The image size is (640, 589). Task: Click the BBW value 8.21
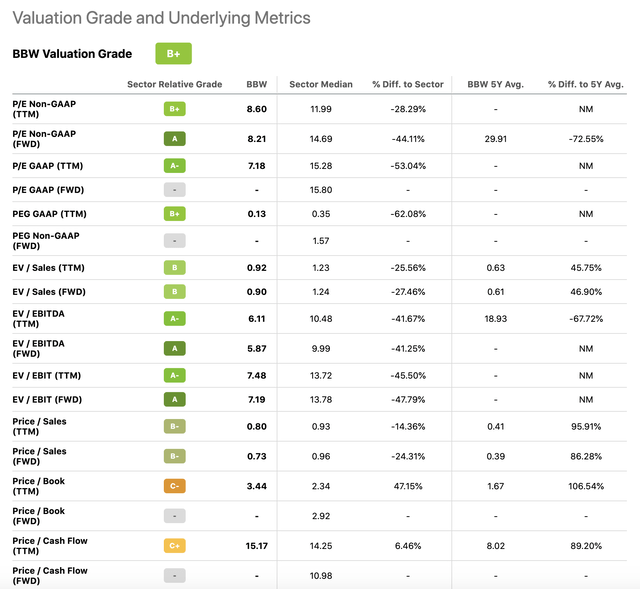pos(257,139)
